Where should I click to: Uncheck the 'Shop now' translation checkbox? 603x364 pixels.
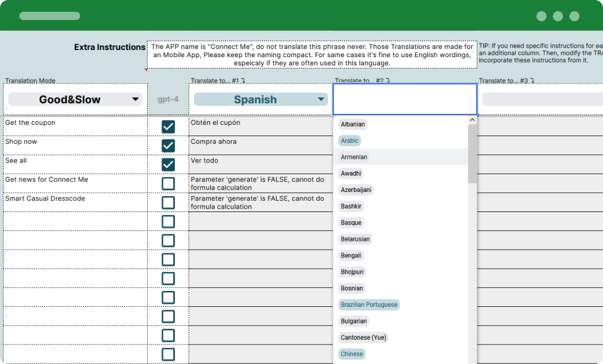[x=168, y=145]
